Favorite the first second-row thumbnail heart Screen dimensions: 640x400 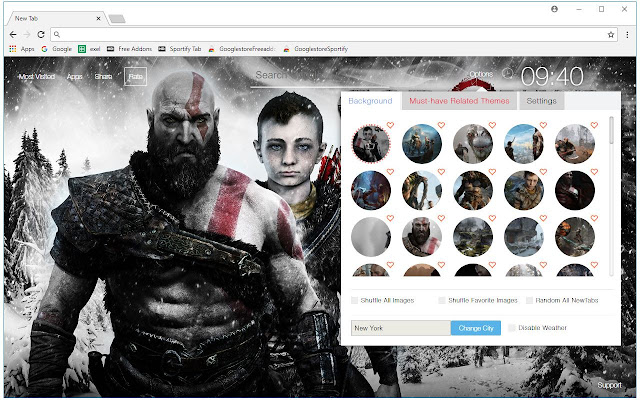coord(390,172)
